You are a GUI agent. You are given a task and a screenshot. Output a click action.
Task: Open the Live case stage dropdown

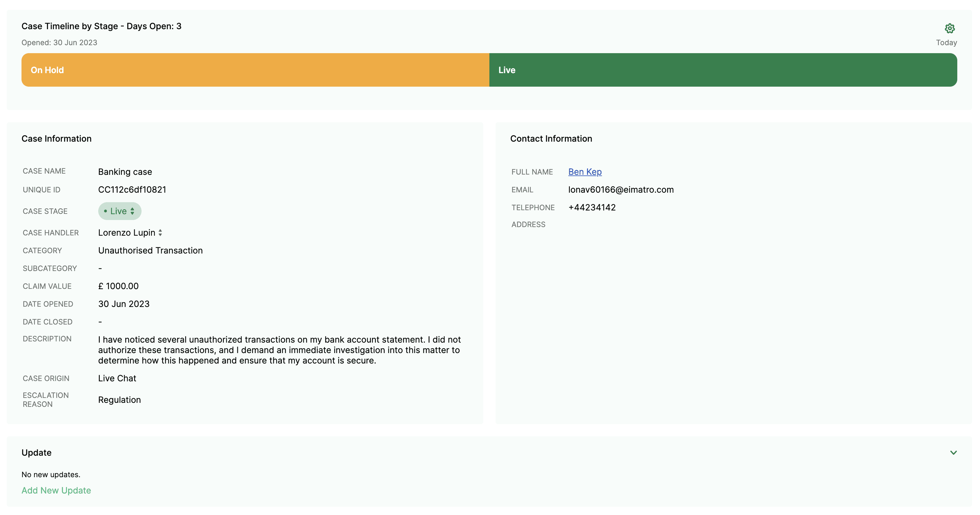(119, 211)
